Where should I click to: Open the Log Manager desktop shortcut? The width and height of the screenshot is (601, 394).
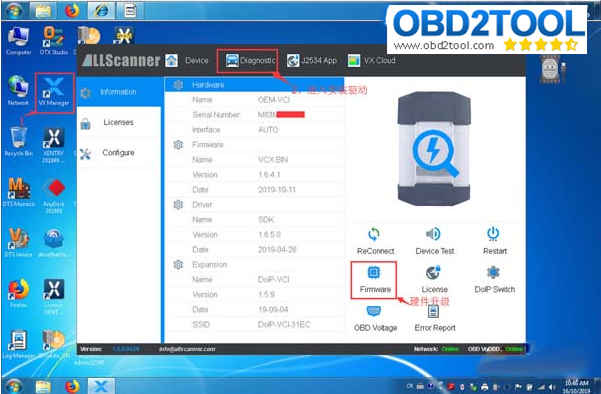[x=18, y=344]
